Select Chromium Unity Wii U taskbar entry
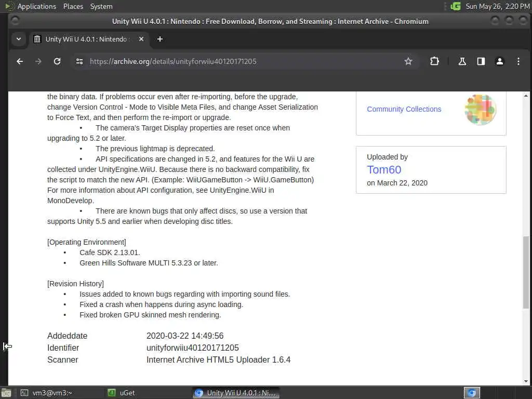The width and height of the screenshot is (532, 399). (x=236, y=393)
